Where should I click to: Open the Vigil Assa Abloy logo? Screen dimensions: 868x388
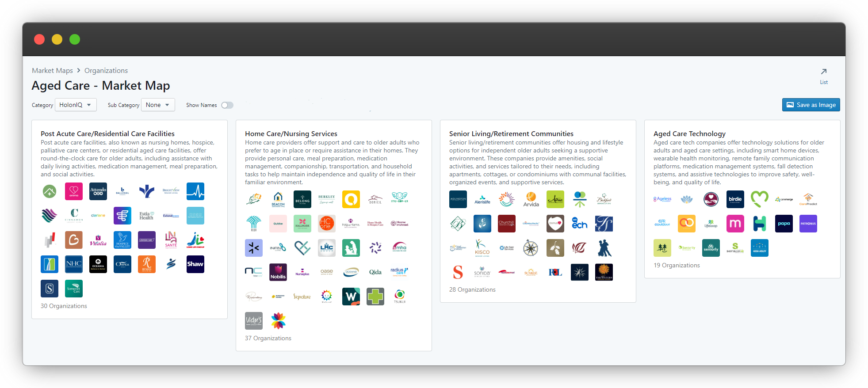[760, 248]
